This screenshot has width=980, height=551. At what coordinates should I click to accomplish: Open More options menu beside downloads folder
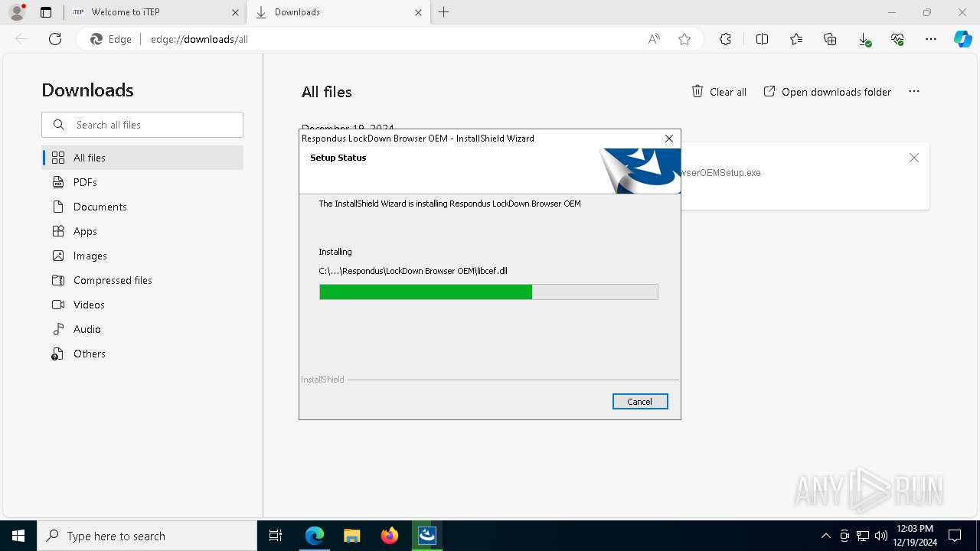pyautogui.click(x=913, y=91)
